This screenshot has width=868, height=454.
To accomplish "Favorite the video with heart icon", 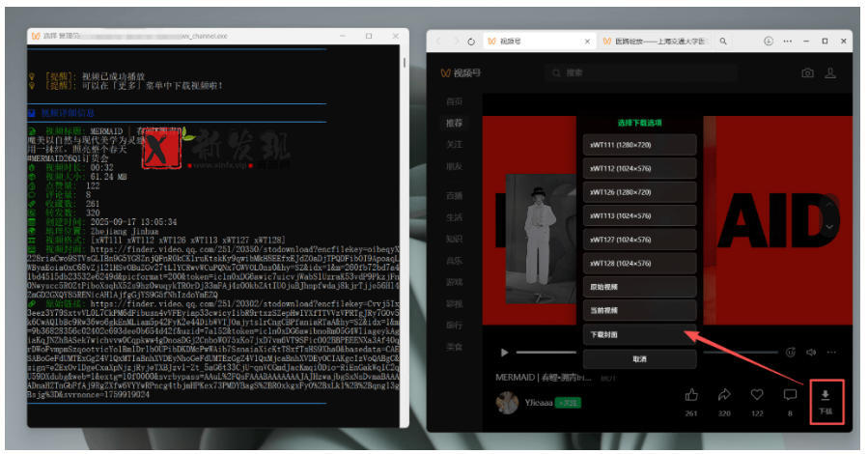I will 757,395.
